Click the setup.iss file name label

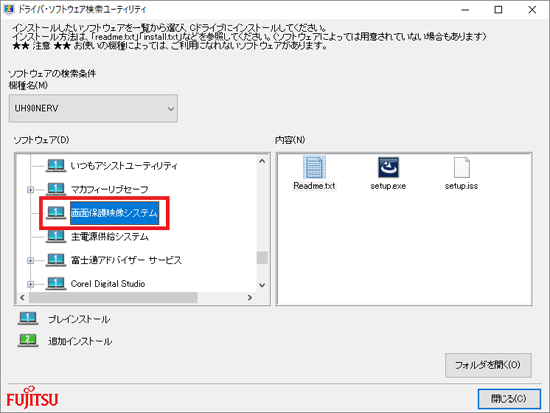pyautogui.click(x=462, y=186)
